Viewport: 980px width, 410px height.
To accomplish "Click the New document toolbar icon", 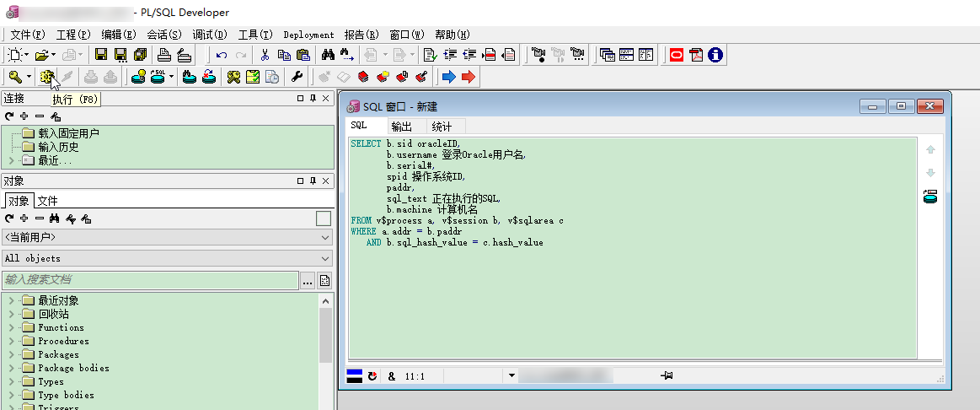I will pyautogui.click(x=15, y=55).
